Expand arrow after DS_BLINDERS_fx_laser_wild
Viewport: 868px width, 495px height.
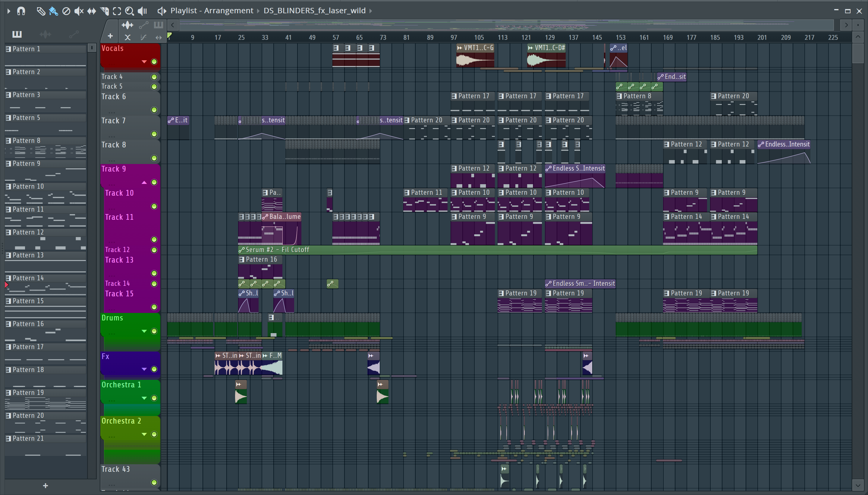pos(370,11)
